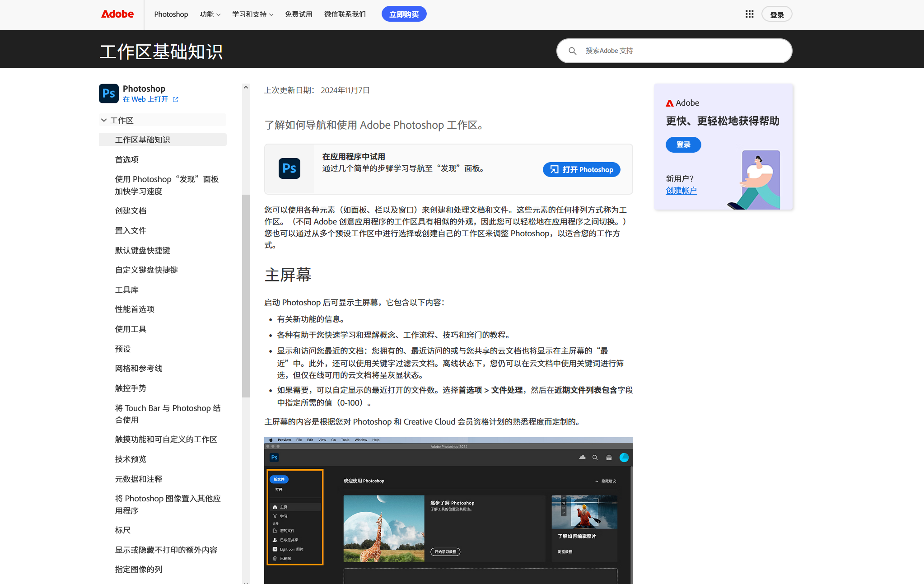Open the Tools menu in the macOS menu bar screenshot
The image size is (924, 584).
345,439
